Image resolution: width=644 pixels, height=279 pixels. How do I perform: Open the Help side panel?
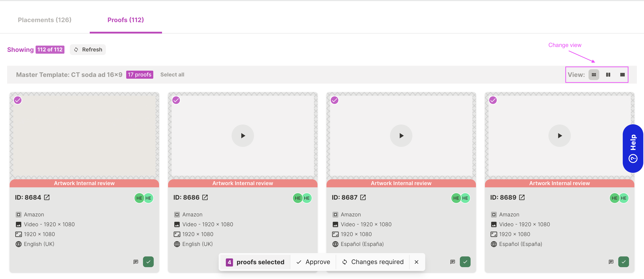[x=633, y=148]
